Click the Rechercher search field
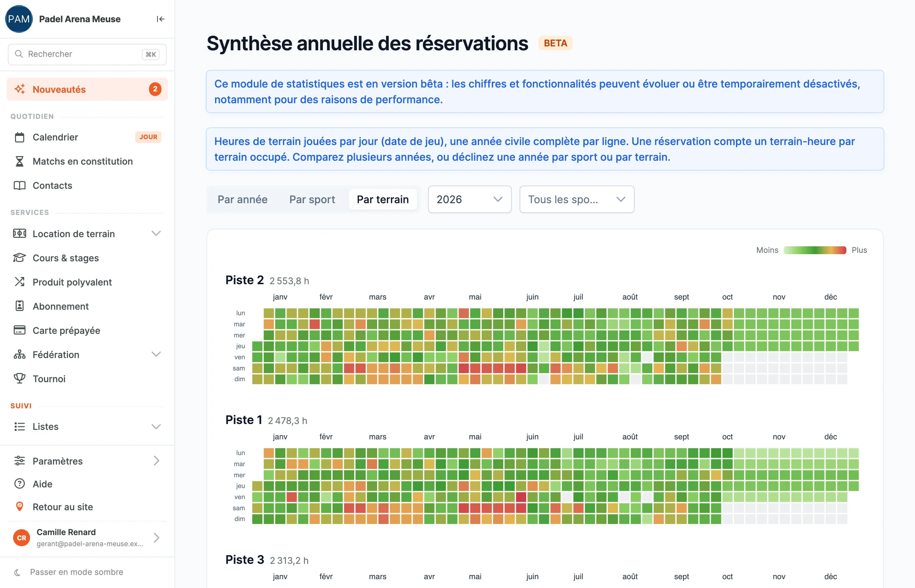Viewport: 915px width, 588px height. (x=87, y=54)
